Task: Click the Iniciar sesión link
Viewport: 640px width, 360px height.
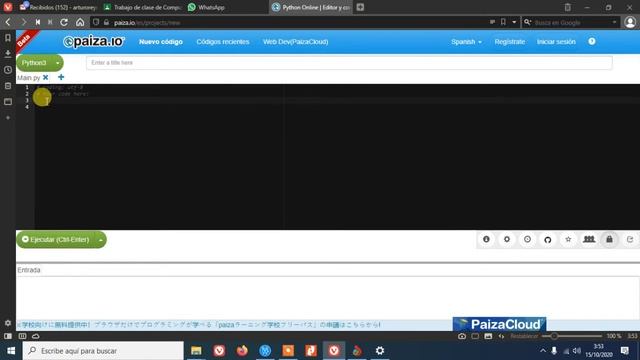Action: click(556, 42)
